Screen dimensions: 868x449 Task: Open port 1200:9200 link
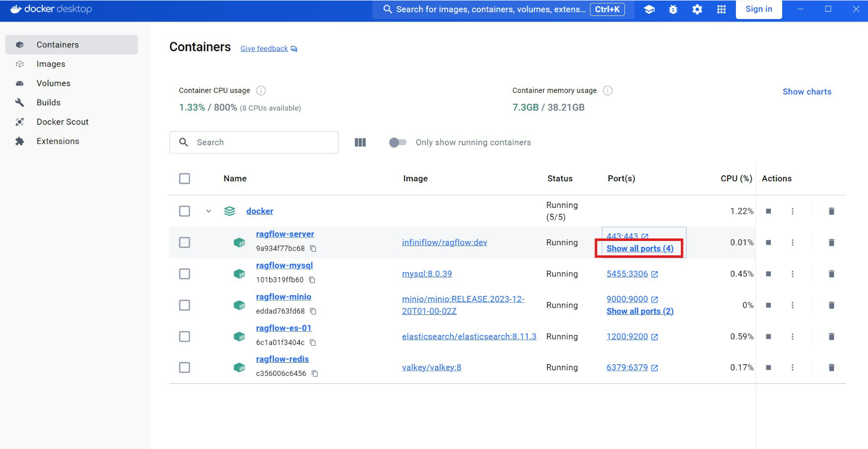click(x=632, y=336)
